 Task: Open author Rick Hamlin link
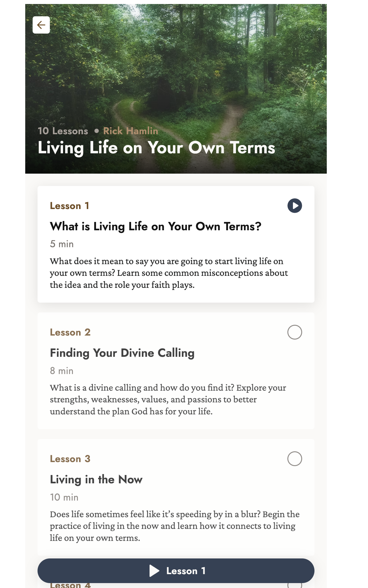pos(130,131)
